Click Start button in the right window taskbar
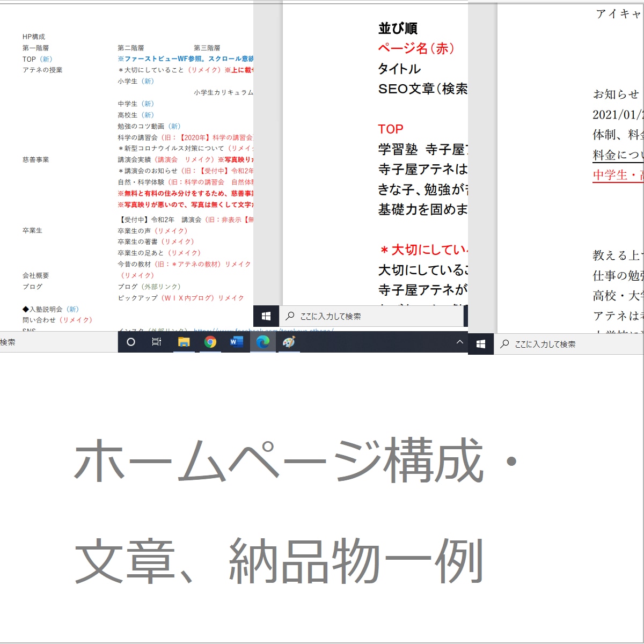The image size is (644, 644). click(481, 344)
